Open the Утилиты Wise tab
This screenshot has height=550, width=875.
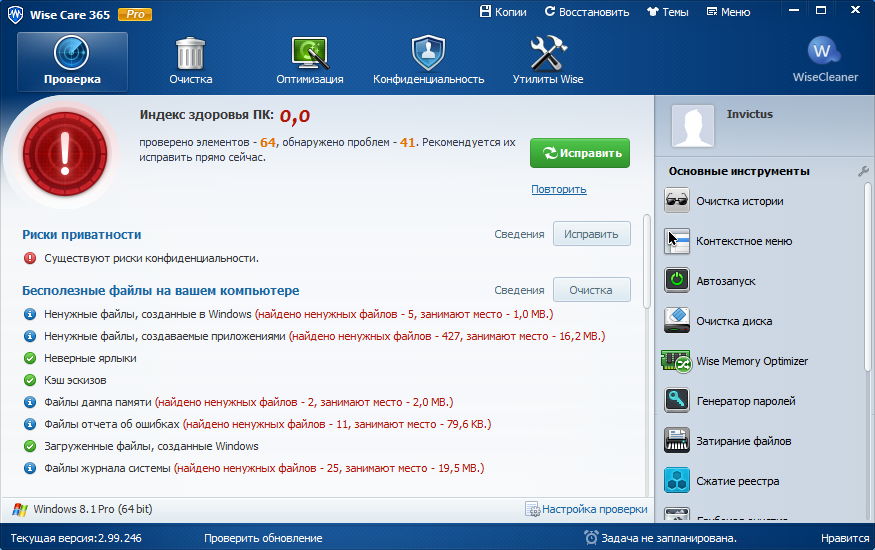click(548, 60)
